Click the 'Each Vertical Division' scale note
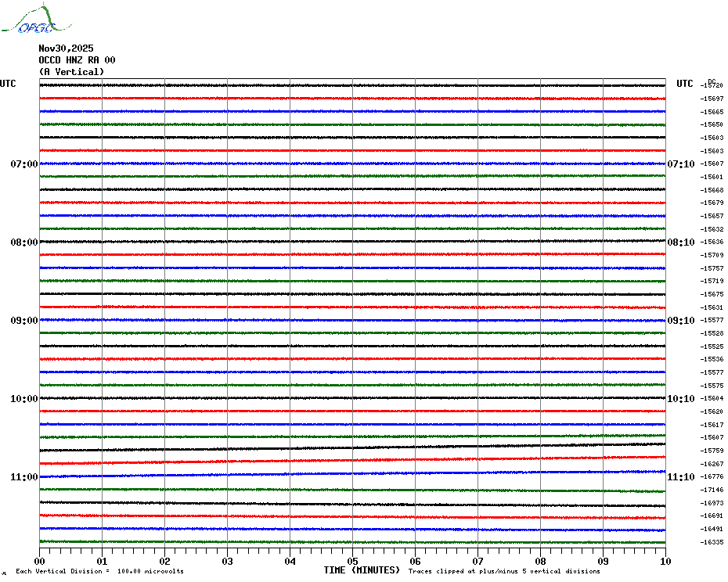Image resolution: width=728 pixels, height=582 pixels. [99, 571]
